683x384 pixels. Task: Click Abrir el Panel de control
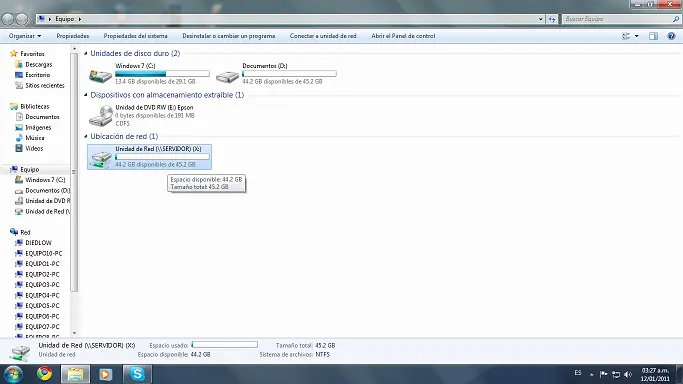[x=403, y=36]
